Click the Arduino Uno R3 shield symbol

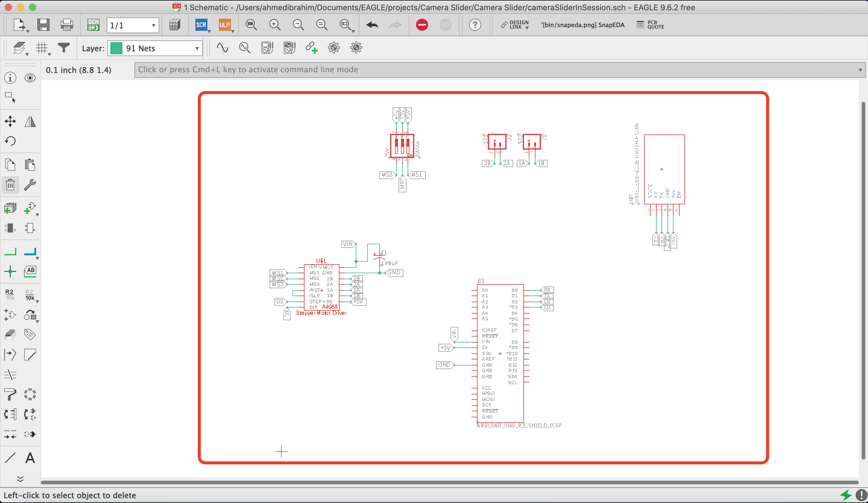pos(500,353)
